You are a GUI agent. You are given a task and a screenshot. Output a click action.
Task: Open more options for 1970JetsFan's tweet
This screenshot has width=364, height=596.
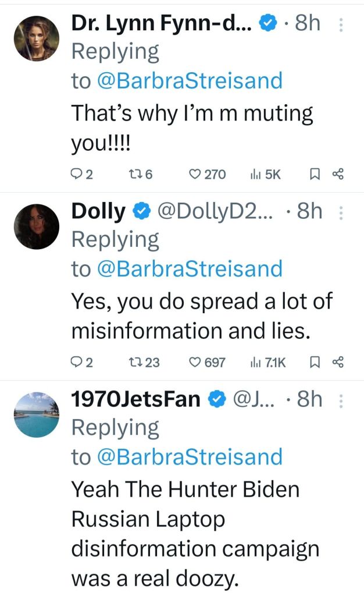[341, 400]
